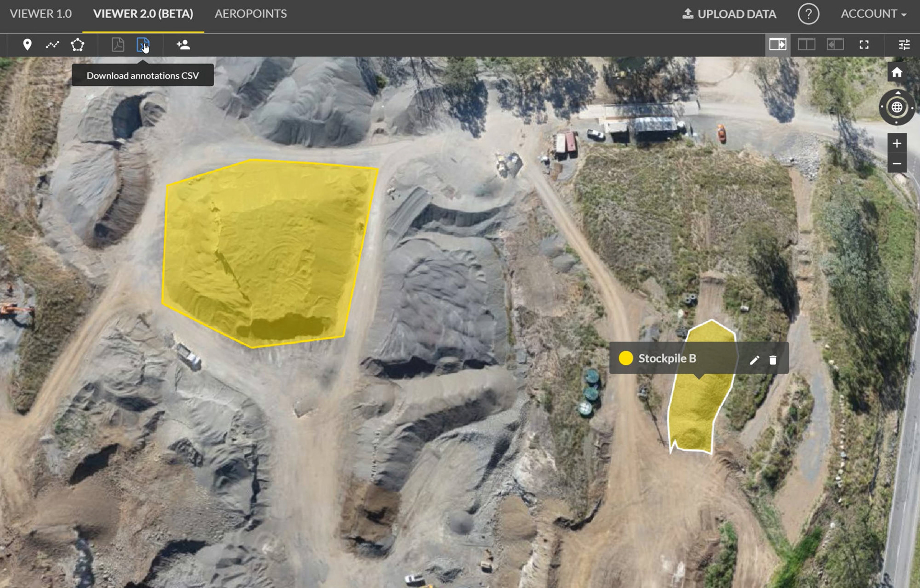
Task: Click the Upload Data button
Action: click(729, 14)
